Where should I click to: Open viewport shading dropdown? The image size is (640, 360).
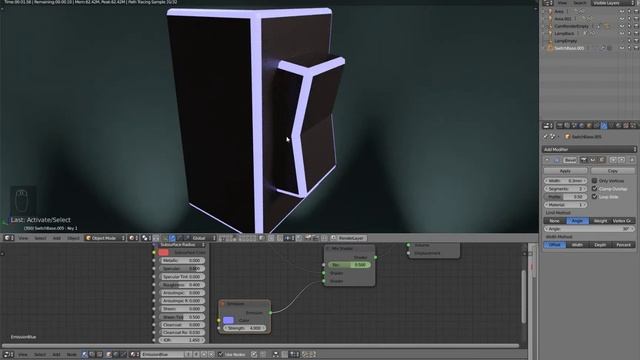tap(133, 238)
